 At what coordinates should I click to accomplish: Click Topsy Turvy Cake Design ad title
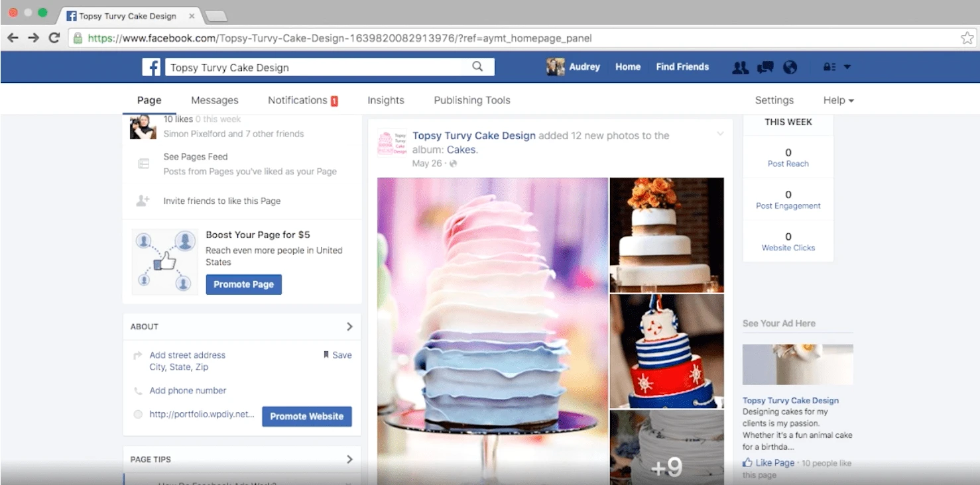point(790,400)
